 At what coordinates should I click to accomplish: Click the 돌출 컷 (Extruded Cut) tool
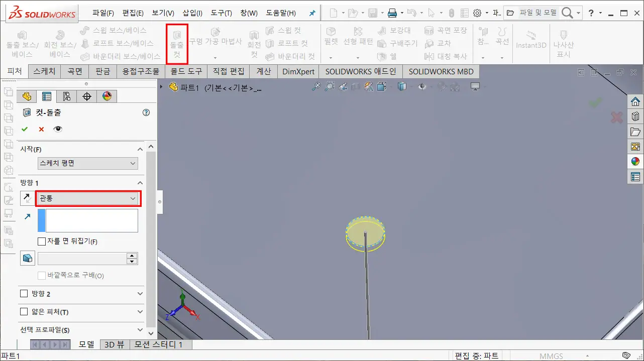[x=177, y=44]
